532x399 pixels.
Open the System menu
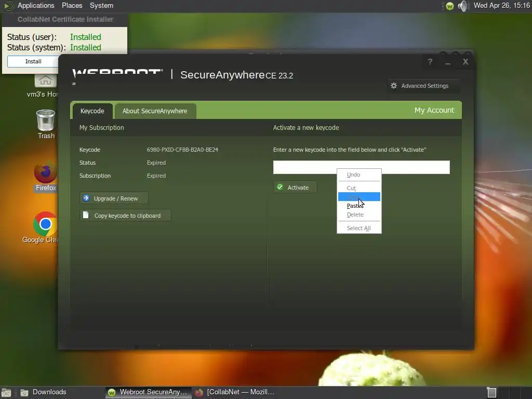(101, 5)
